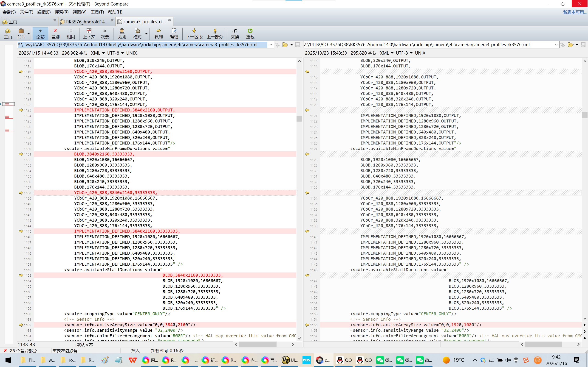
Task: Click the new version available link
Action: point(574,12)
